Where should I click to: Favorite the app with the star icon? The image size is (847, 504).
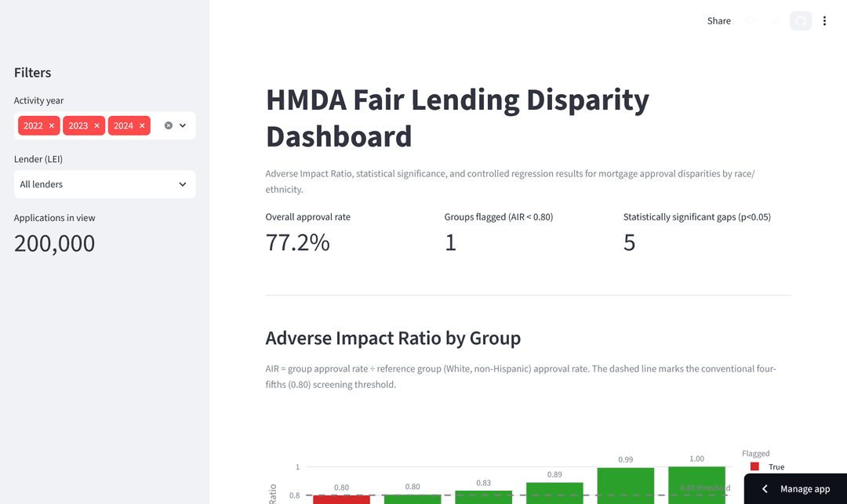click(751, 21)
